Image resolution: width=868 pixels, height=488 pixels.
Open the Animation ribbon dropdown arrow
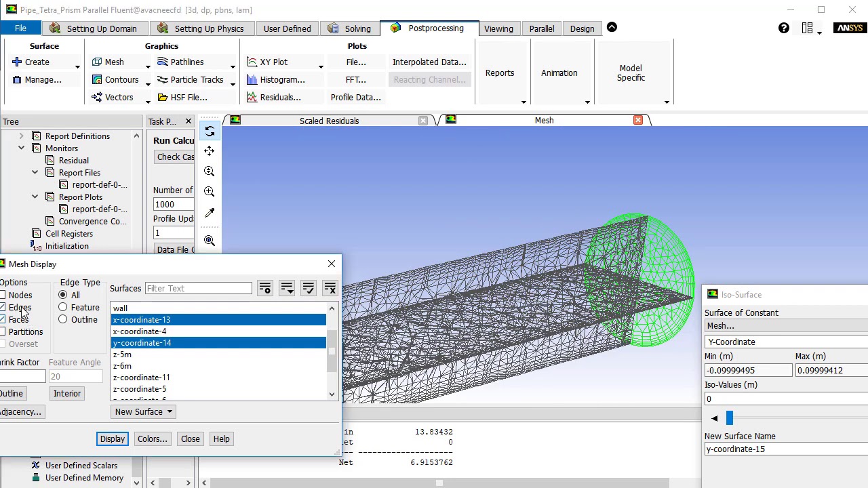click(587, 102)
